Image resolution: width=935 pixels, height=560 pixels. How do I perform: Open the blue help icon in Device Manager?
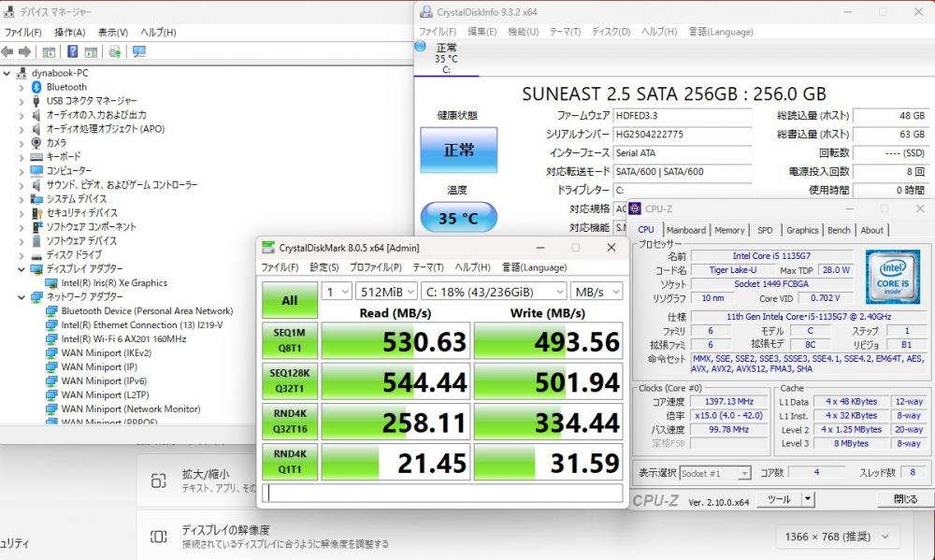(x=72, y=51)
